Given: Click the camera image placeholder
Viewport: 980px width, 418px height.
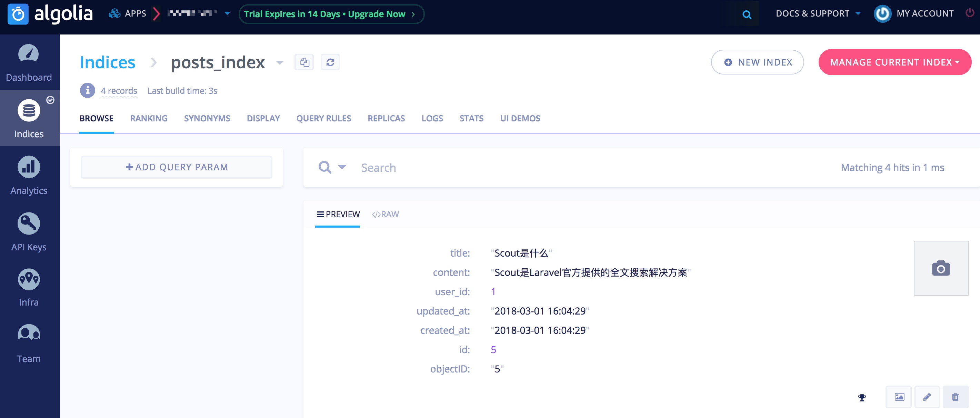Looking at the screenshot, I should pos(941,268).
